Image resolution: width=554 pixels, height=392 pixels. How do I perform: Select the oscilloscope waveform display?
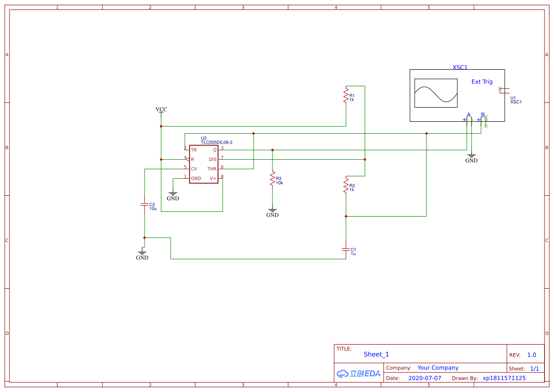pos(436,93)
